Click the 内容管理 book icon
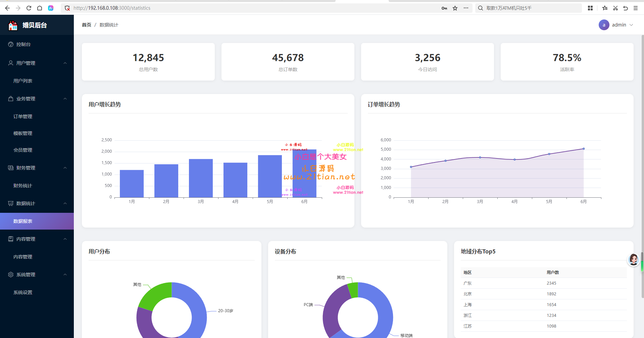The height and width of the screenshot is (338, 644). (11, 239)
